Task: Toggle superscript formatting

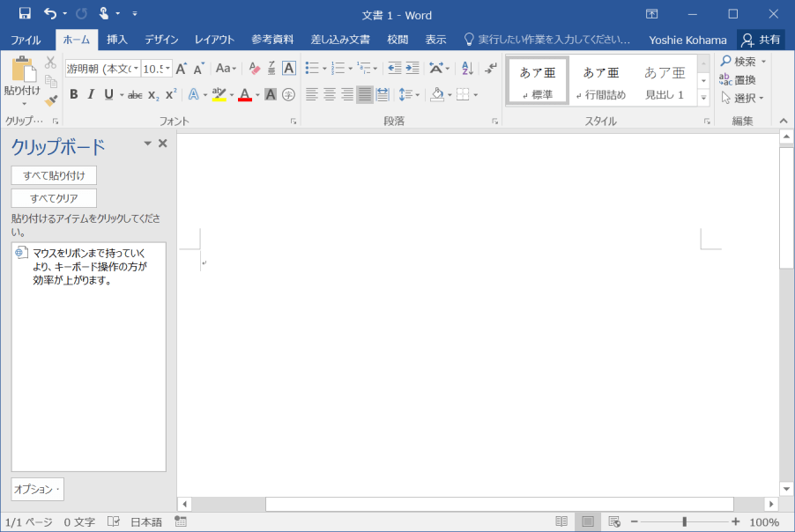Action: pyautogui.click(x=171, y=94)
